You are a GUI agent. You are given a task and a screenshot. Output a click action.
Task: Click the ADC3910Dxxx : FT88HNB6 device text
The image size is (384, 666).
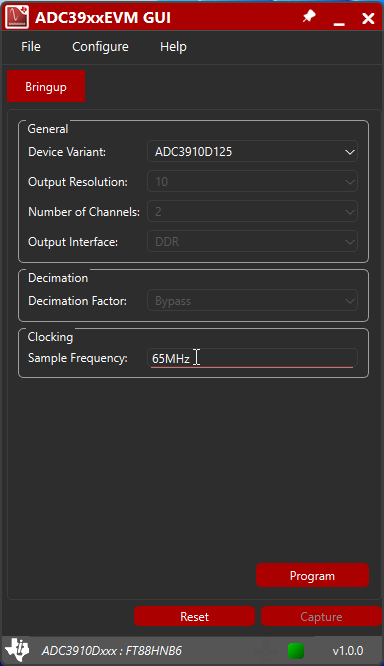pos(112,651)
